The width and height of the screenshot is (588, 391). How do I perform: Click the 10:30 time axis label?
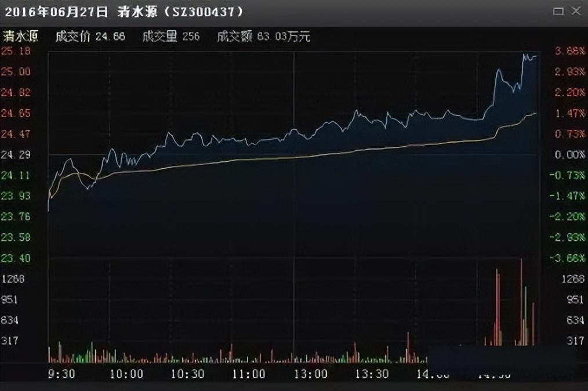[188, 374]
